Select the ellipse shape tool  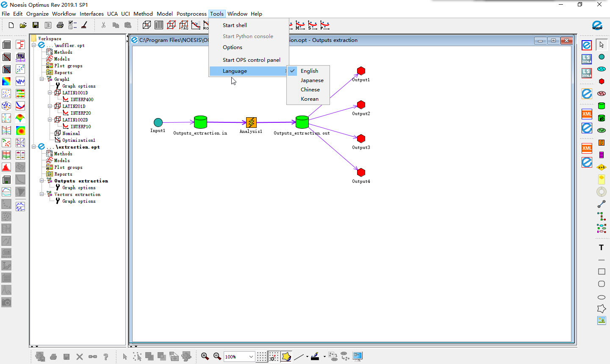pos(602,297)
